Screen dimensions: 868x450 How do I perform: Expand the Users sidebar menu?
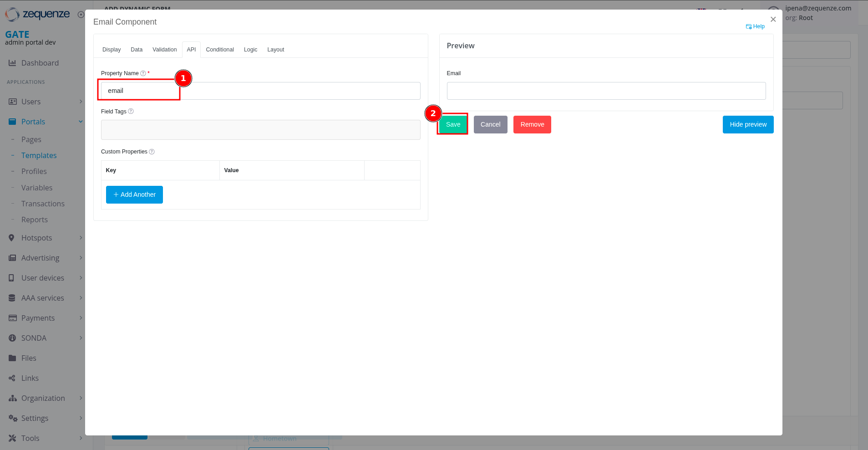coord(81,102)
